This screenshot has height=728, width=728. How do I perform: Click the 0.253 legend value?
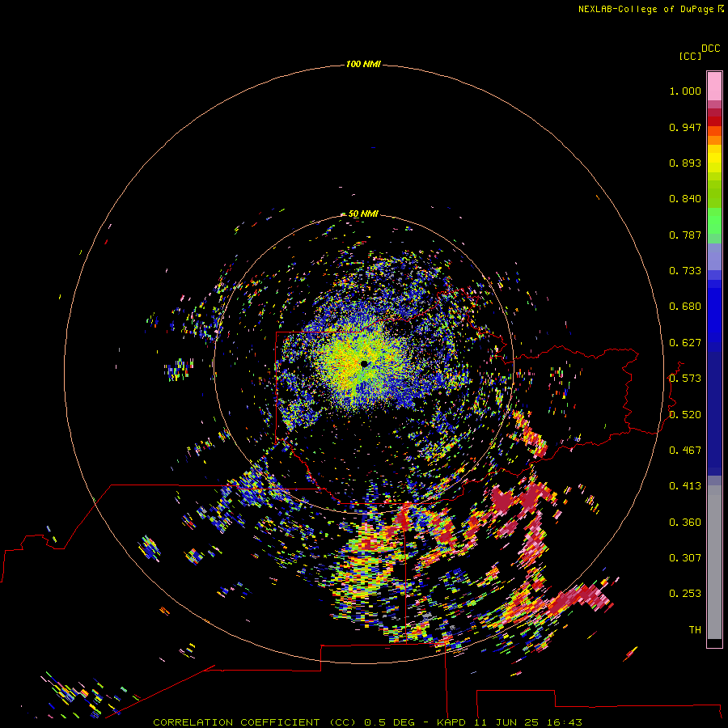coord(685,594)
